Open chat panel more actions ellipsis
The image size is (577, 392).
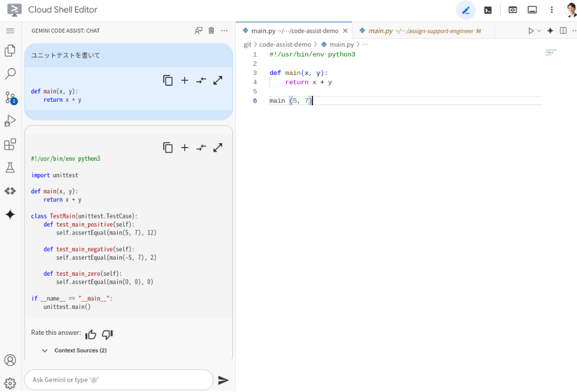224,30
